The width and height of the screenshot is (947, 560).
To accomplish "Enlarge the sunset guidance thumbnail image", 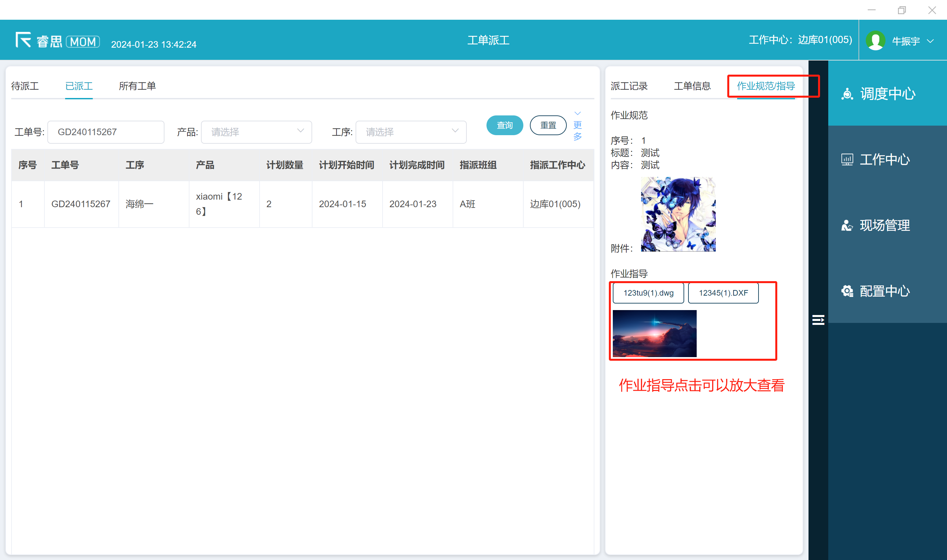I will pyautogui.click(x=654, y=333).
